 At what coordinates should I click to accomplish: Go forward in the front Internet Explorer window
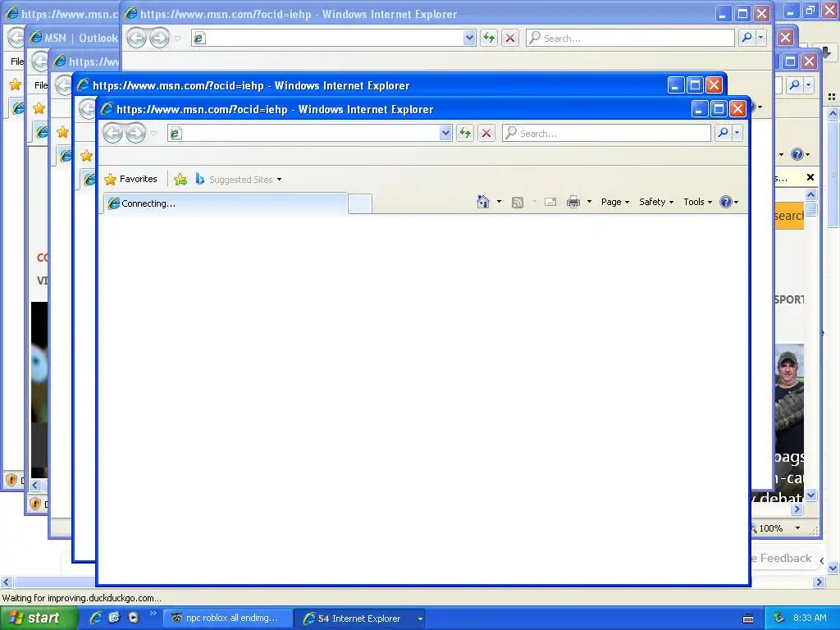pos(135,133)
